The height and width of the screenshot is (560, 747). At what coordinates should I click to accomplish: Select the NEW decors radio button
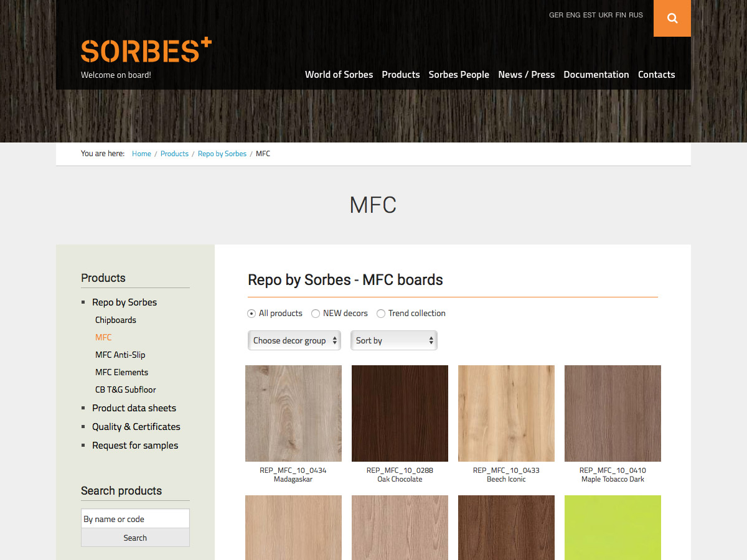click(316, 314)
